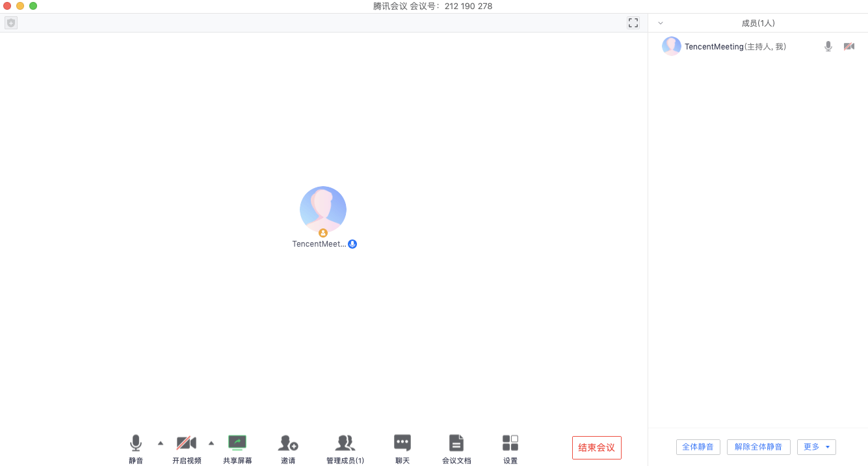Invite participants via 邀请

(288, 449)
